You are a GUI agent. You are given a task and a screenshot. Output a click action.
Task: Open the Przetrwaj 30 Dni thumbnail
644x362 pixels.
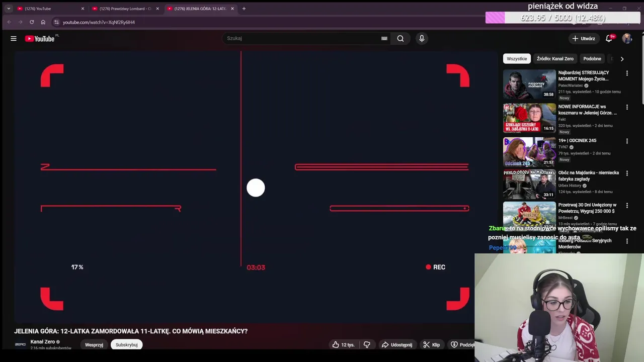click(529, 215)
